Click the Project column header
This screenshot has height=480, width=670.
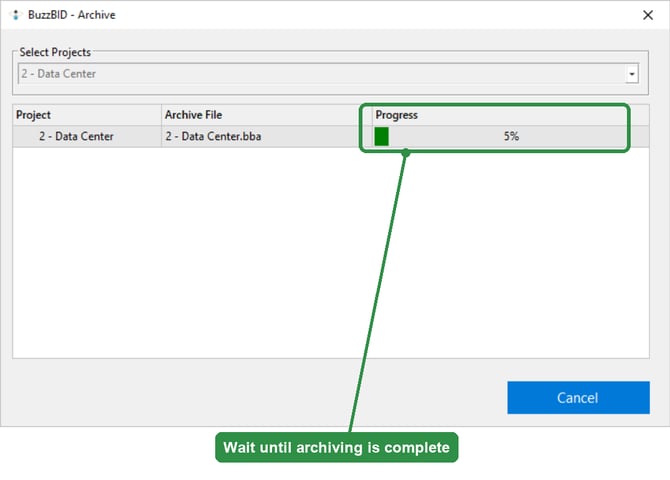(x=87, y=115)
